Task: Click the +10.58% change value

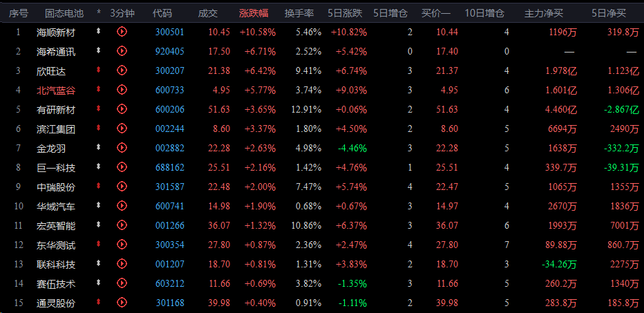Action: (258, 32)
